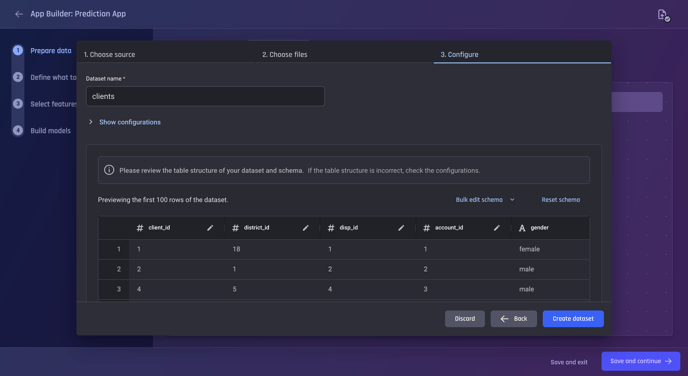Screen dimensions: 688x376
Task: Open the document check icon in header
Action: pyautogui.click(x=663, y=15)
